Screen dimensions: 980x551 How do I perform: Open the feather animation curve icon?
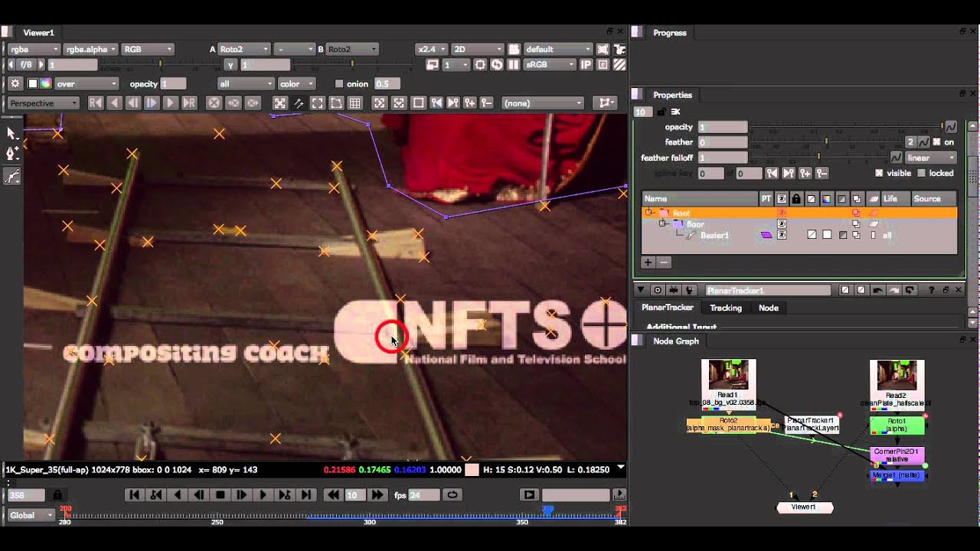[x=923, y=142]
